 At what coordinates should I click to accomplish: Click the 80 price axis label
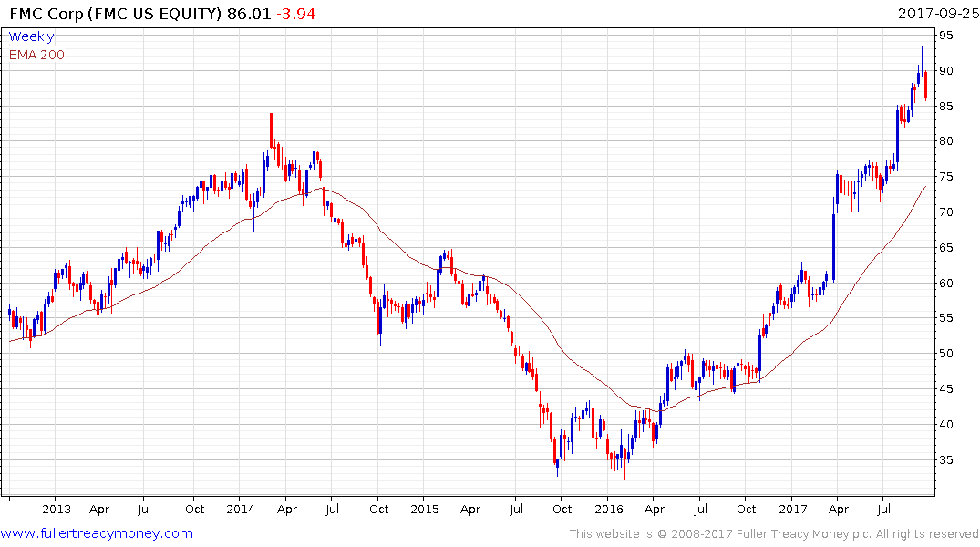pos(946,141)
